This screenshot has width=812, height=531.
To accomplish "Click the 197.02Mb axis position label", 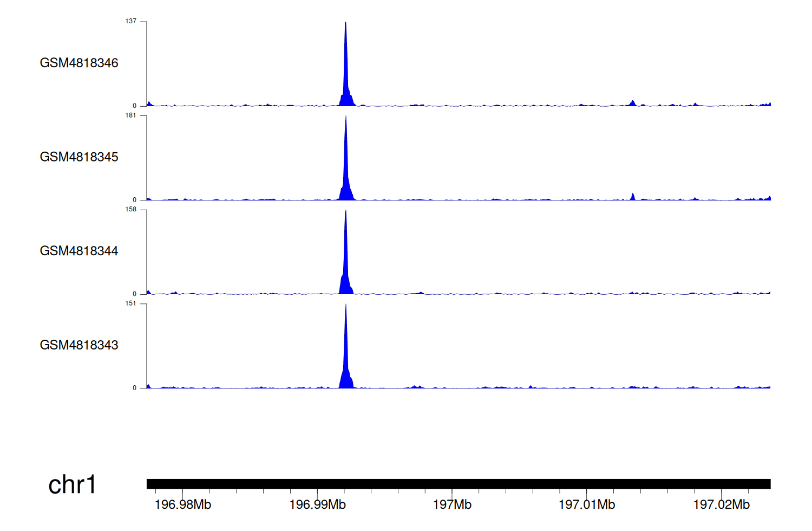I will point(722,505).
